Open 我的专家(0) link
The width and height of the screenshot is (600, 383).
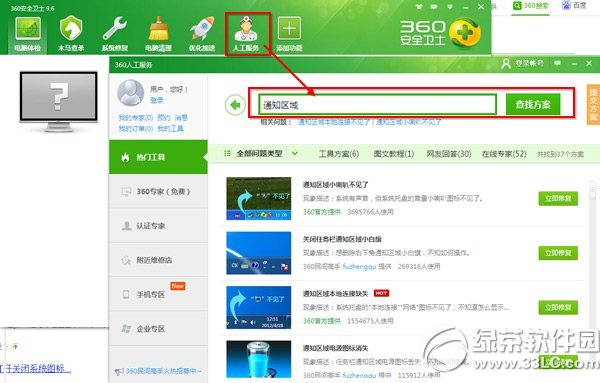tap(135, 117)
